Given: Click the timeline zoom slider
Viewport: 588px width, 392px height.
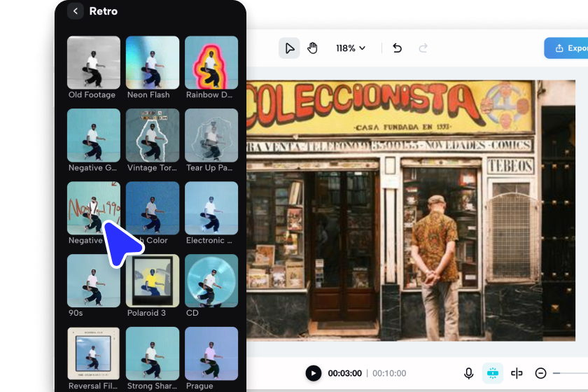Looking at the screenshot, I should pos(570,373).
